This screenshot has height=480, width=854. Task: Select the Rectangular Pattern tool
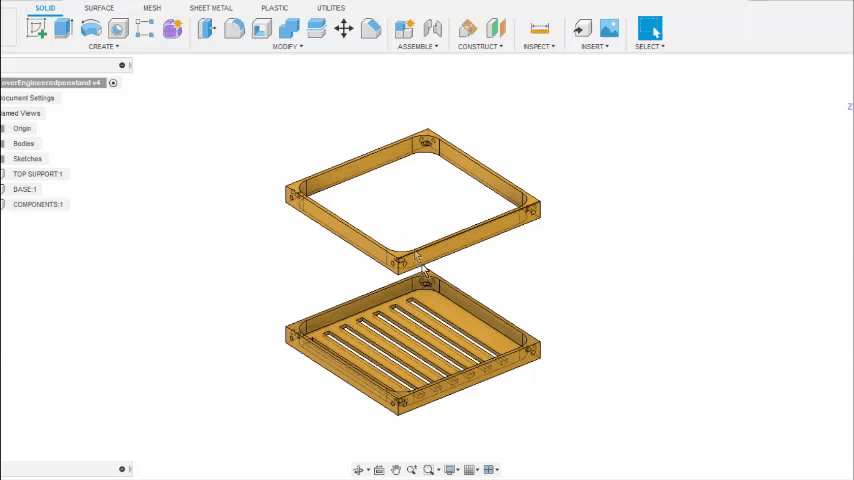point(145,28)
